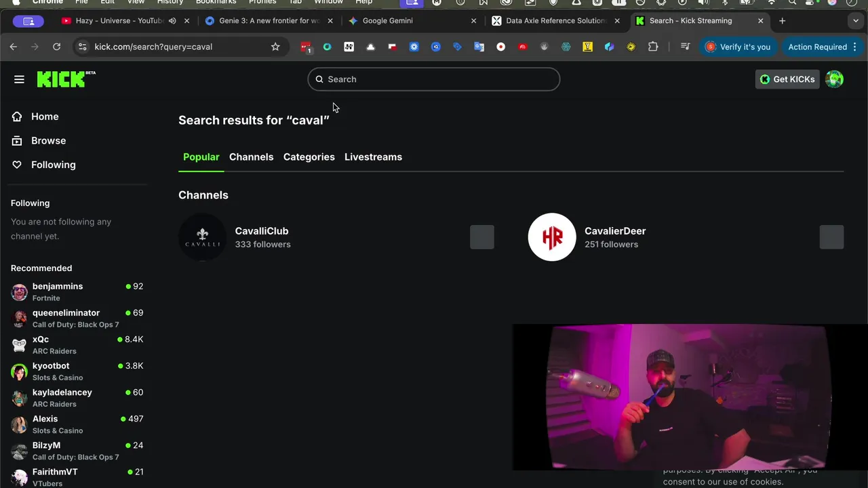868x488 pixels.
Task: Click the site info icon in the address bar
Action: pos(83,47)
